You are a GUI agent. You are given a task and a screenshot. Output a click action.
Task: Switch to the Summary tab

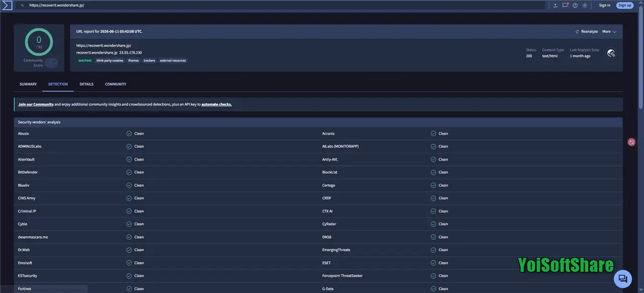click(28, 84)
